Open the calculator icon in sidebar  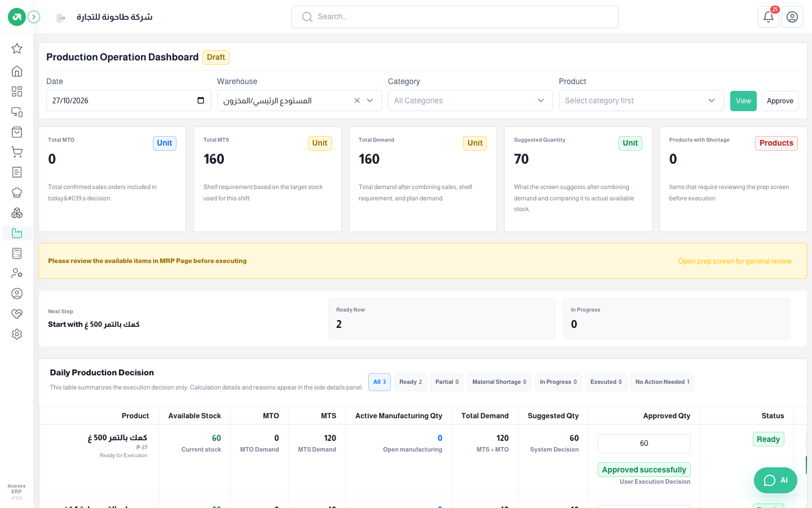17,253
